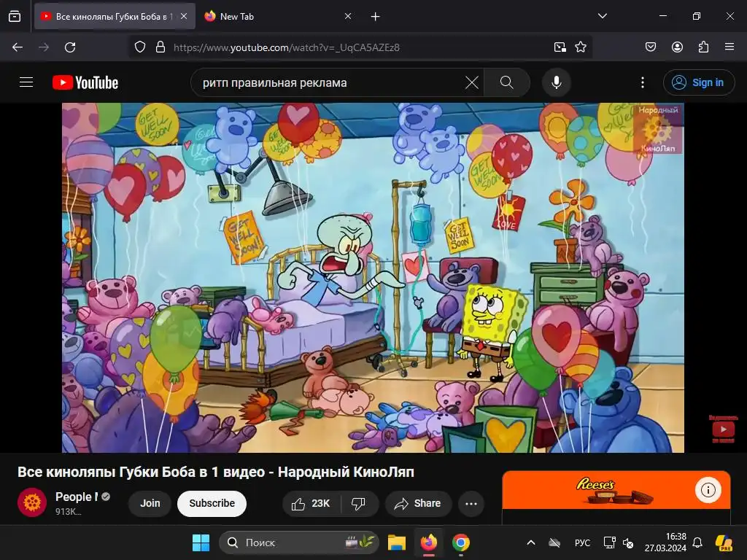Open more actions ellipsis under video

click(x=471, y=503)
